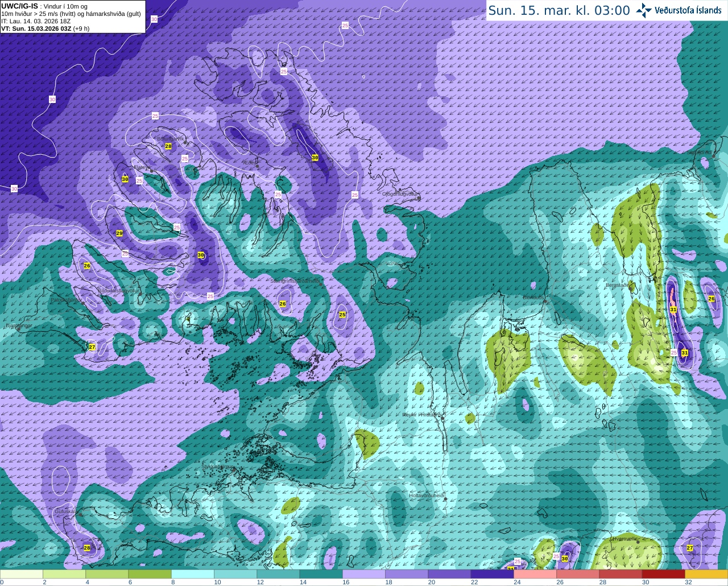
Task: Click the yellow 29 gust marker
Action: 119,233
